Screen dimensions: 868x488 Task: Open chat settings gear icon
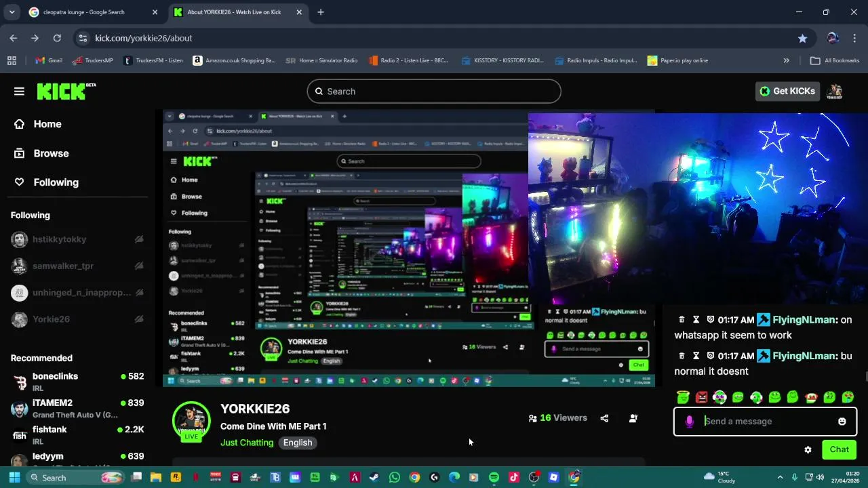coord(808,449)
